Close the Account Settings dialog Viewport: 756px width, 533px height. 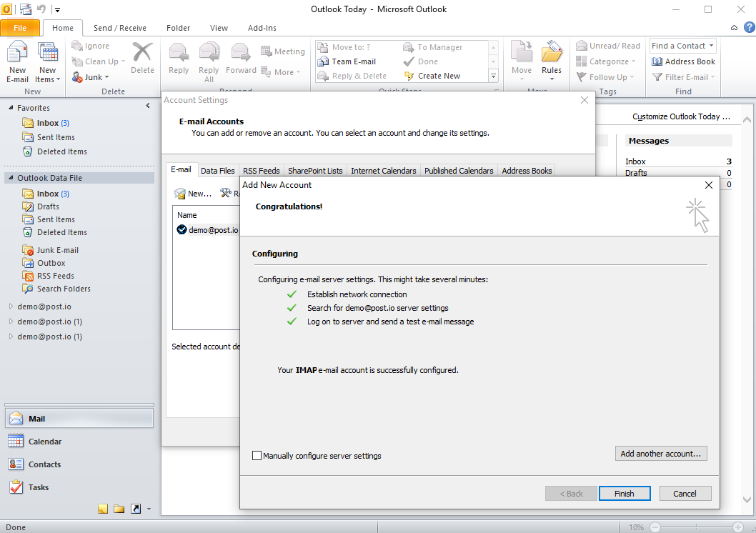click(585, 100)
